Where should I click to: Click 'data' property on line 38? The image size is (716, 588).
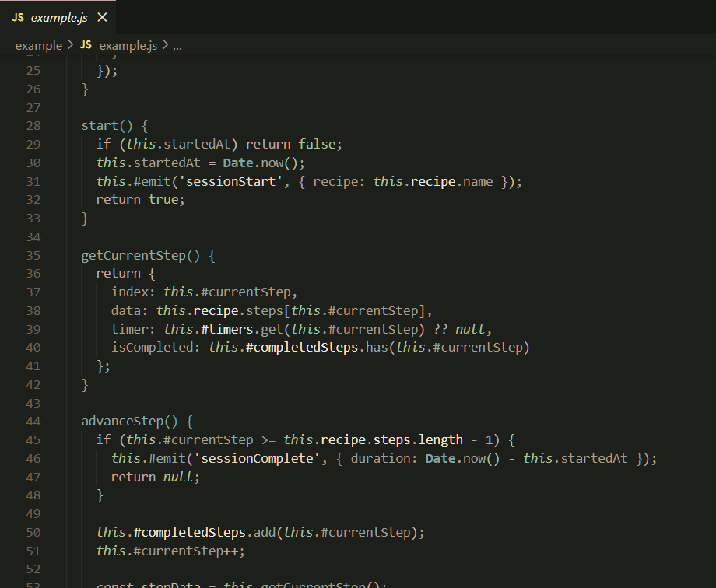coord(127,311)
